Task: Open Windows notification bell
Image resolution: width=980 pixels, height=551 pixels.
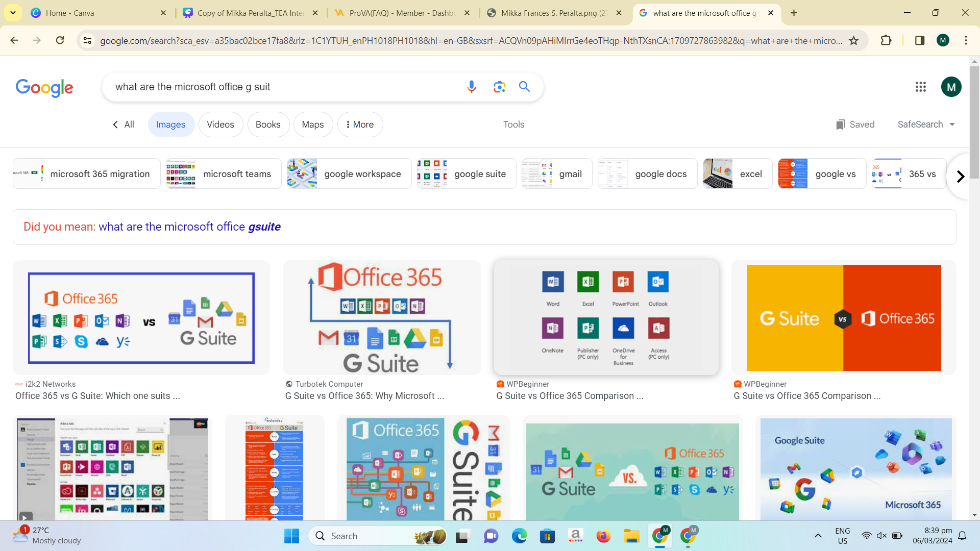Action: point(962,536)
